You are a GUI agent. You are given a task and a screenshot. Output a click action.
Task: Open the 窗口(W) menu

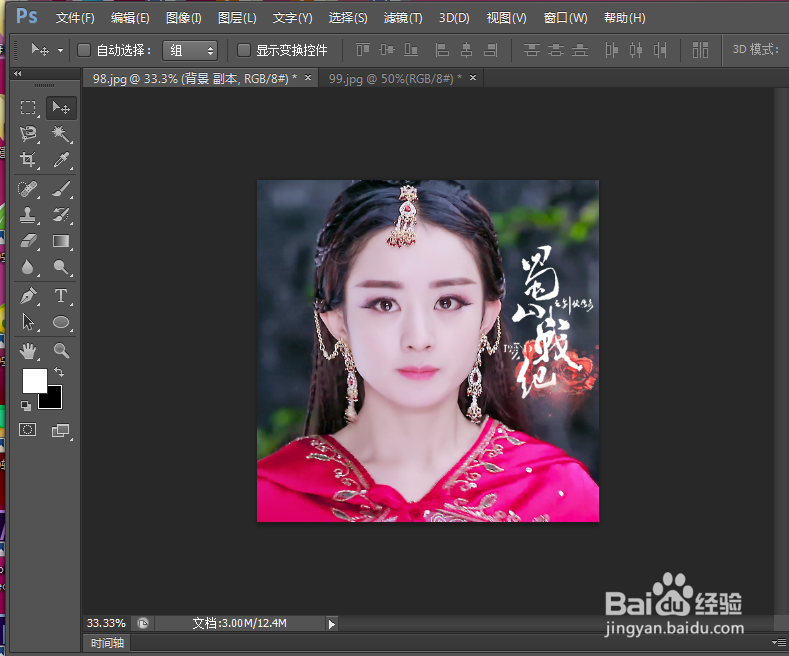pos(566,18)
